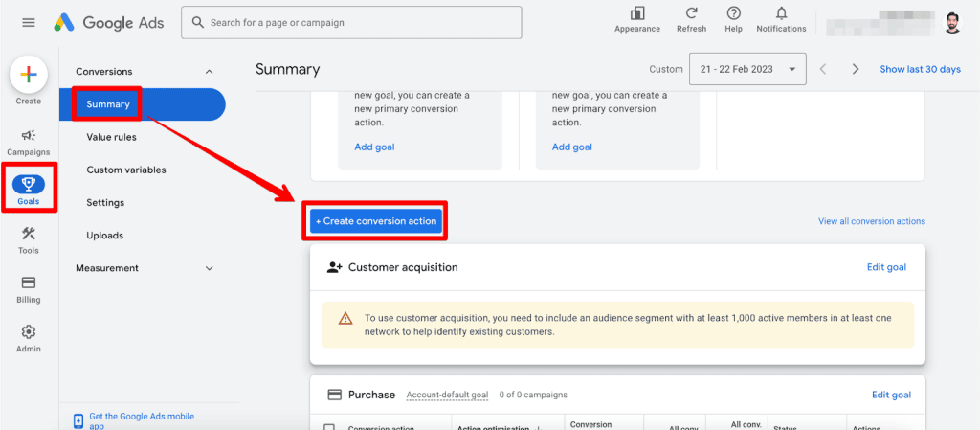Open Campaigns from the sidebar
Image resolution: width=980 pixels, height=430 pixels.
click(28, 143)
